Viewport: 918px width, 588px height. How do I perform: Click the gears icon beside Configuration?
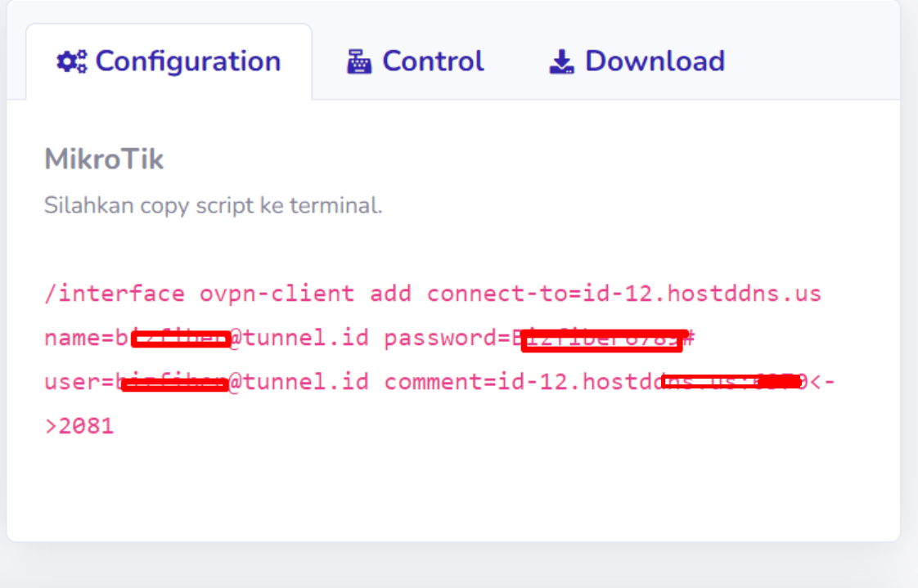pyautogui.click(x=71, y=61)
